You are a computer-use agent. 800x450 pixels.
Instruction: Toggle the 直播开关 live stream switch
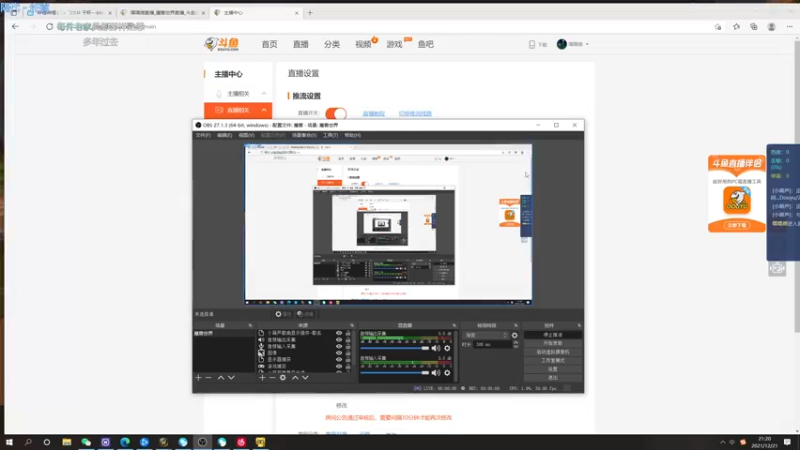[x=336, y=113]
